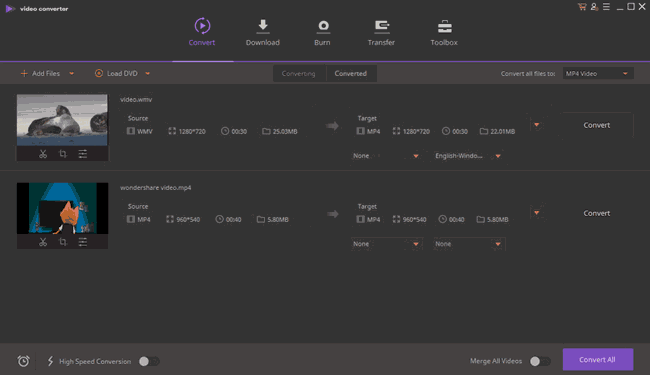
Task: Open second None dropdown for wondershare video.mp4
Action: tap(468, 244)
